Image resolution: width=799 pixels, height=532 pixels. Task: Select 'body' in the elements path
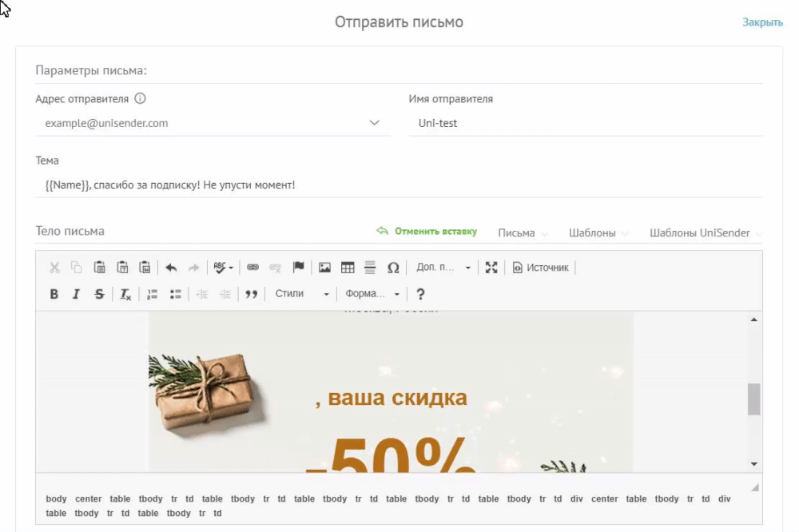coord(56,499)
